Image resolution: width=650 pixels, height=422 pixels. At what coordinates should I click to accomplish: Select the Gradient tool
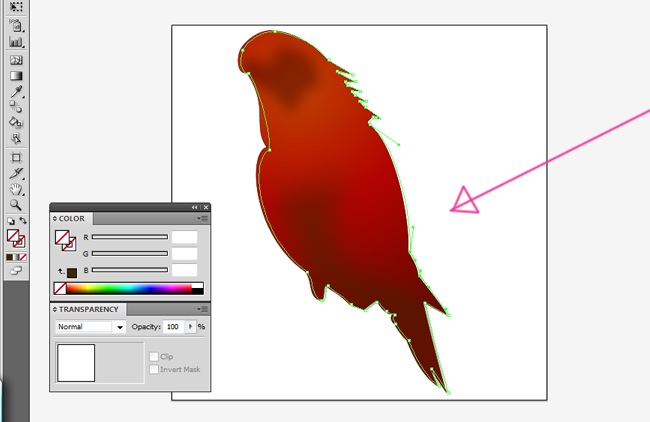point(16,75)
